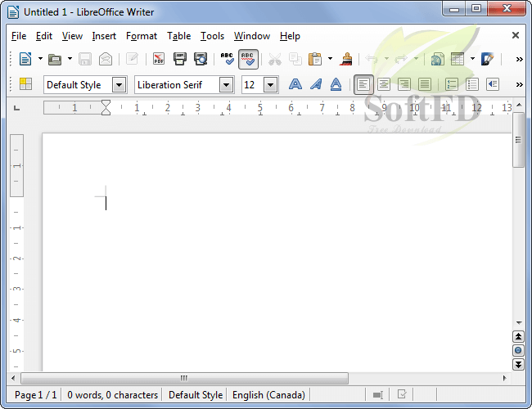Open font size 12 dropdown
The height and width of the screenshot is (409, 532).
270,85
